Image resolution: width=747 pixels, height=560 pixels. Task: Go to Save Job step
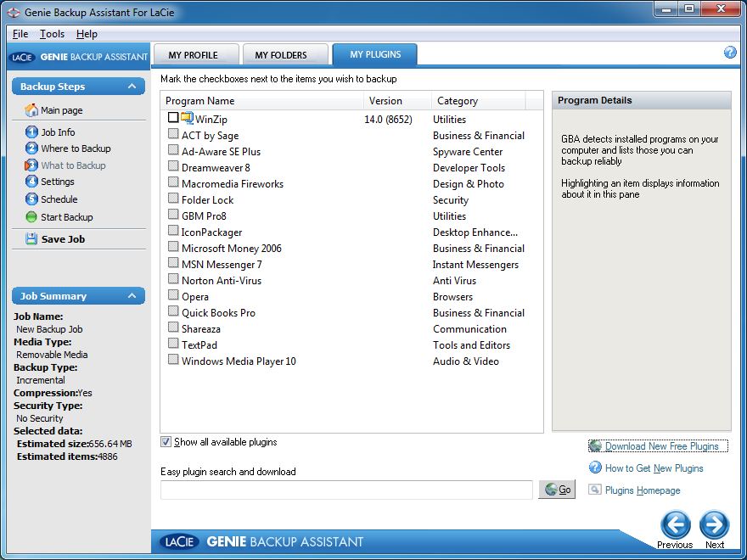click(63, 239)
